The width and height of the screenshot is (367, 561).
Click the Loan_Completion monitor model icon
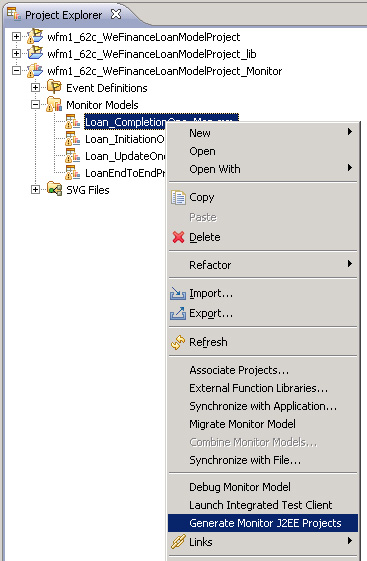tap(73, 122)
